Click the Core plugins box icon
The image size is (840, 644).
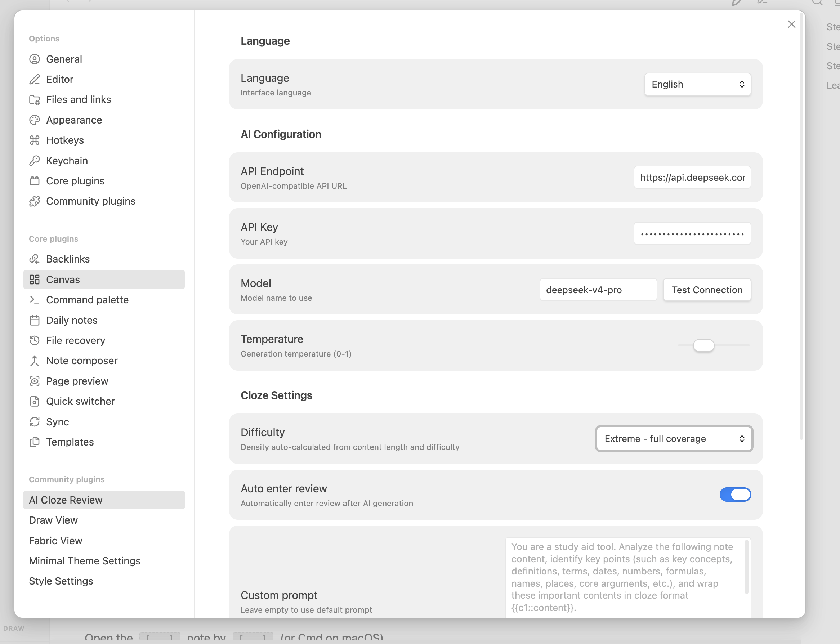(35, 181)
